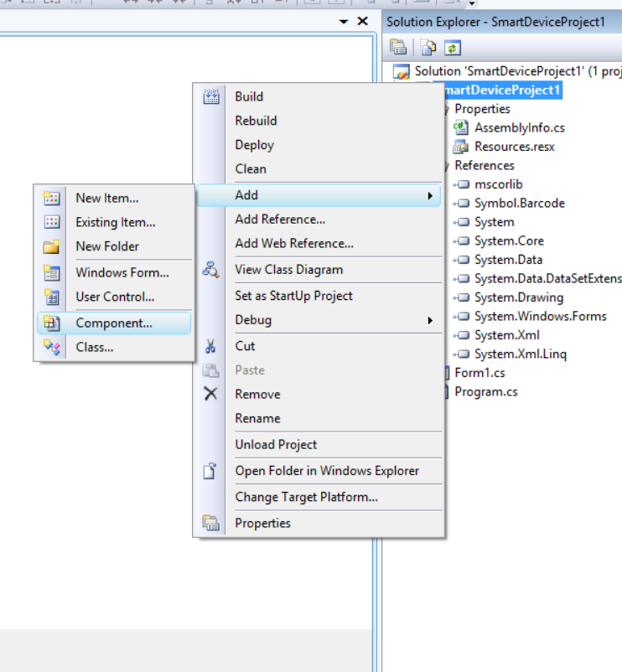622x672 pixels.
Task: Select Class... in Add submenu
Action: [x=114, y=347]
